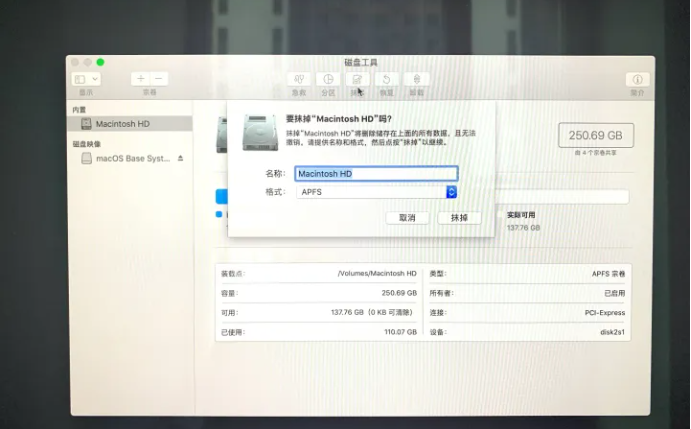The width and height of the screenshot is (691, 429).
Task: Click the macOS Base System disk icon
Action: coord(86,158)
